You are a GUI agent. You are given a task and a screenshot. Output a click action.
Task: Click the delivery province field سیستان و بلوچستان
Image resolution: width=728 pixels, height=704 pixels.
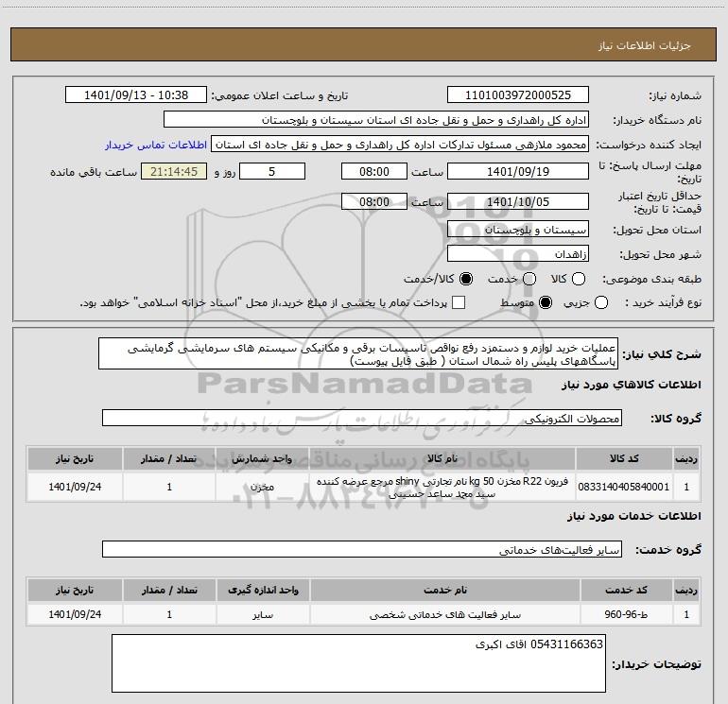518,230
